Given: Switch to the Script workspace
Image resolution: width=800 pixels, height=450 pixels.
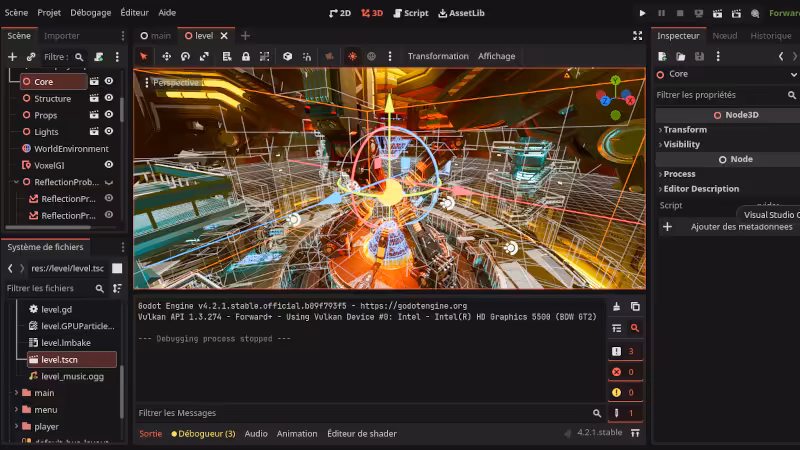Looking at the screenshot, I should click(x=411, y=13).
